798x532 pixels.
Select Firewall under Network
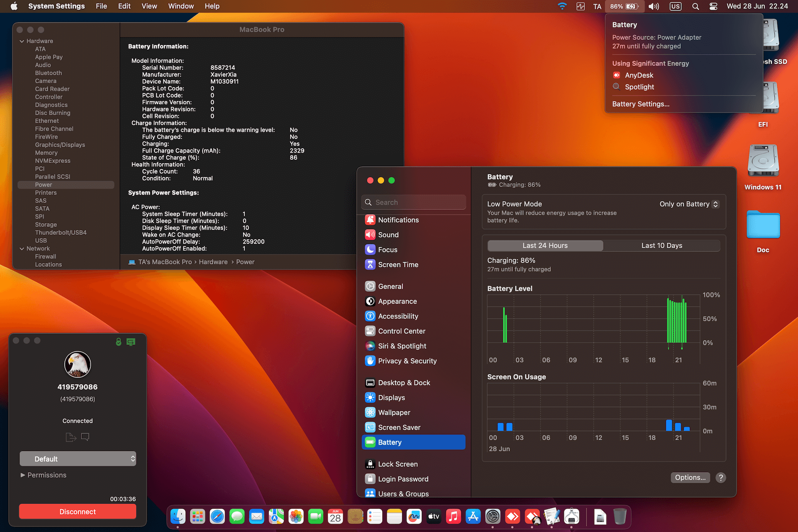[x=45, y=257]
